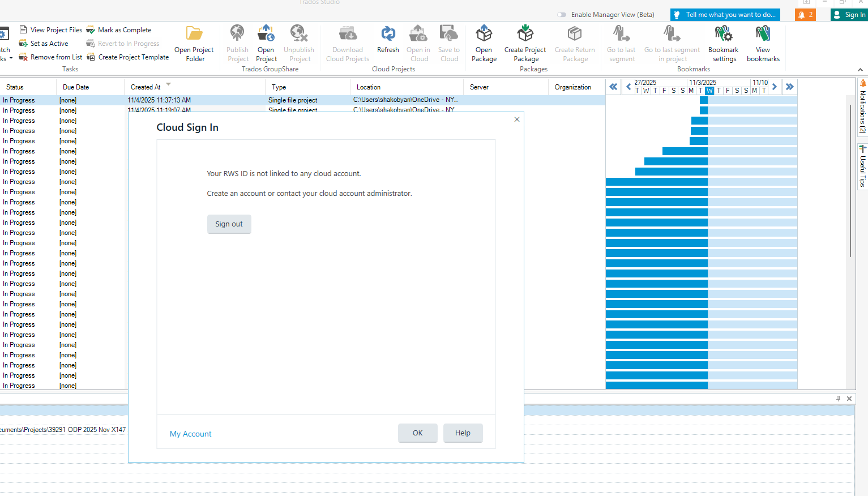Sign out of the cloud account
This screenshot has width=868, height=496.
(x=229, y=224)
